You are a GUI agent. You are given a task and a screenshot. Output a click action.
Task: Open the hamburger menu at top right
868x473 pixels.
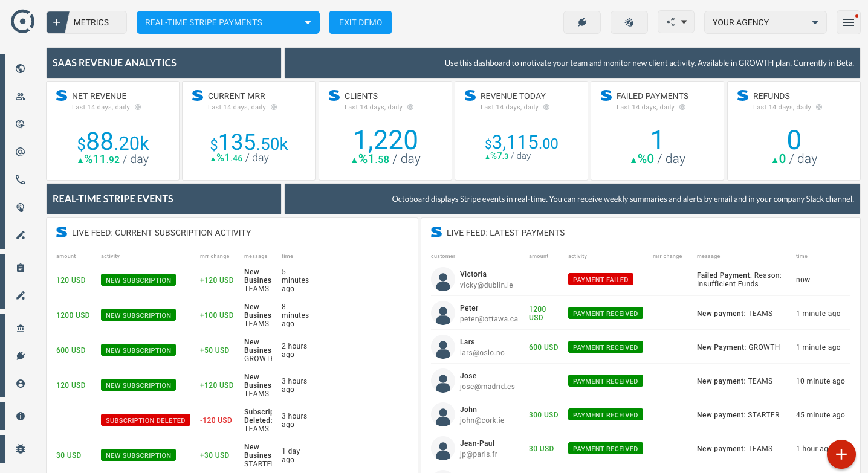[848, 22]
